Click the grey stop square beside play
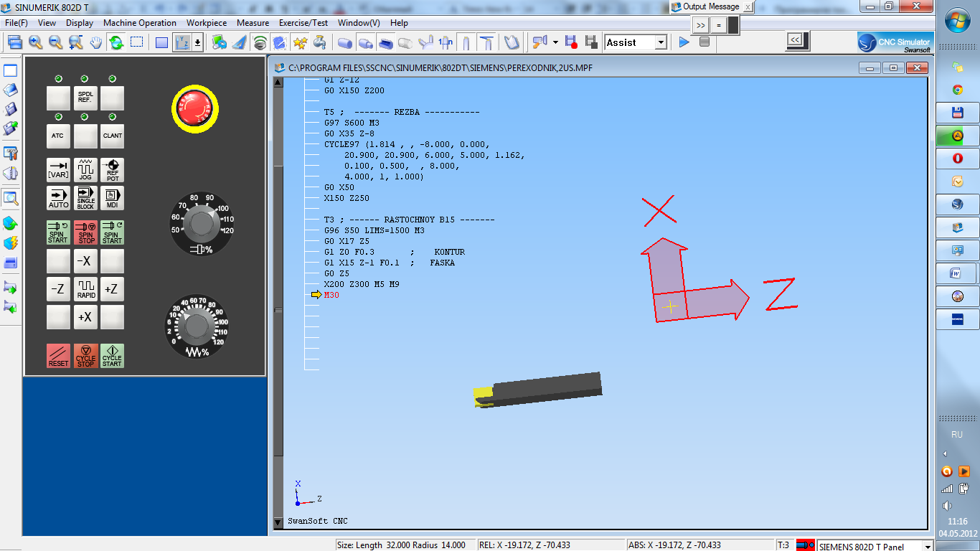The width and height of the screenshot is (980, 551). pyautogui.click(x=705, y=42)
